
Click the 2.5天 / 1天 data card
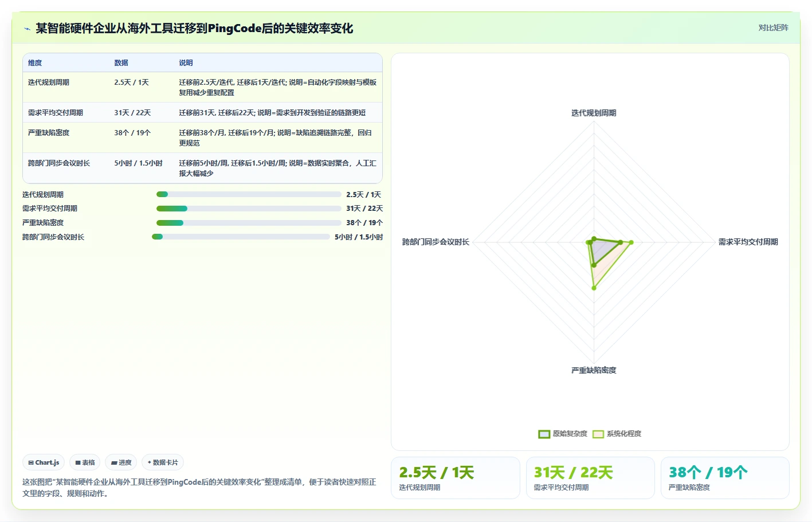(x=456, y=478)
